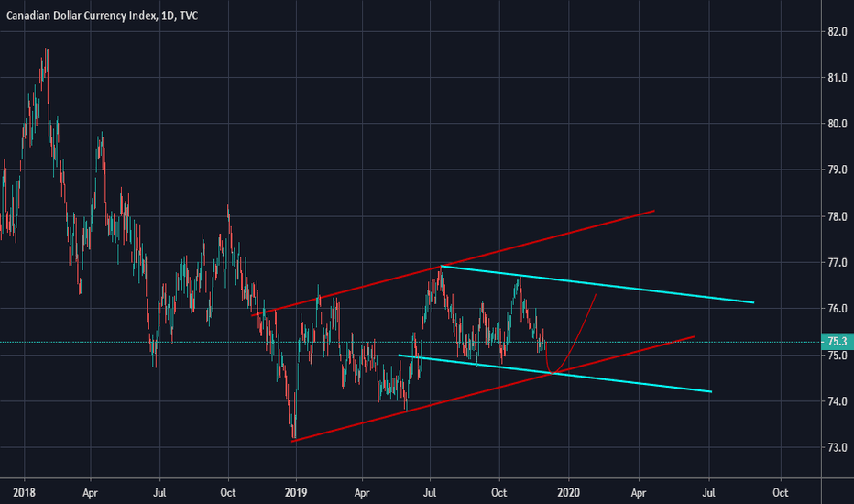Click the 2020 time axis label
Screen dimensions: 854x504
569,493
